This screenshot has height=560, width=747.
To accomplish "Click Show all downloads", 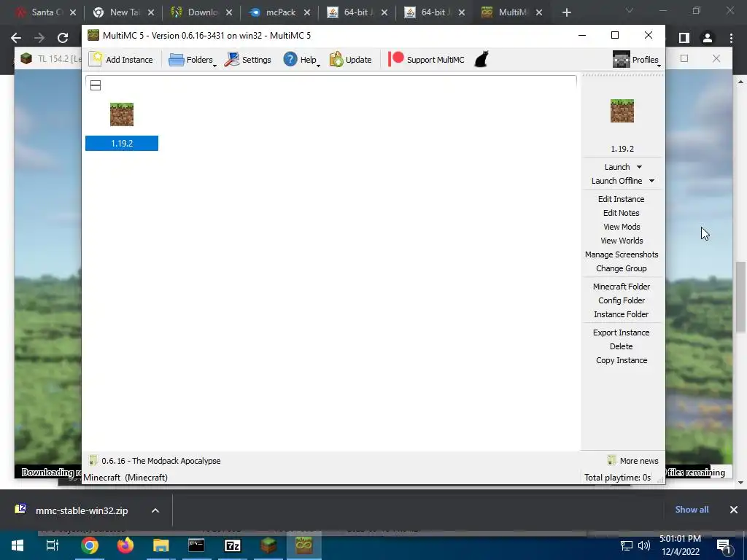I will 692,510.
